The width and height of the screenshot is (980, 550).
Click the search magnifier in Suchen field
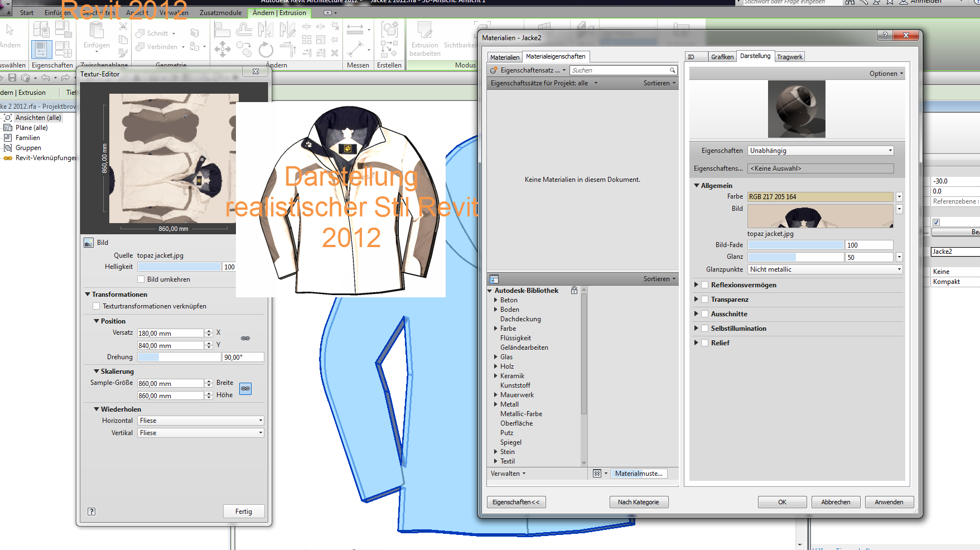click(x=673, y=70)
